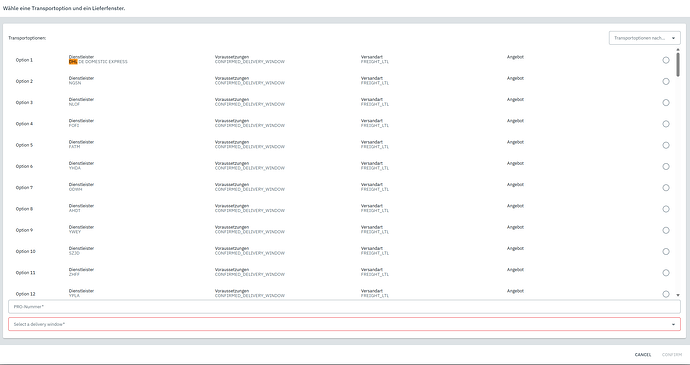This screenshot has width=690, height=365.
Task: Click FREIGHT_LTL in the Option 10 row
Action: [x=375, y=254]
